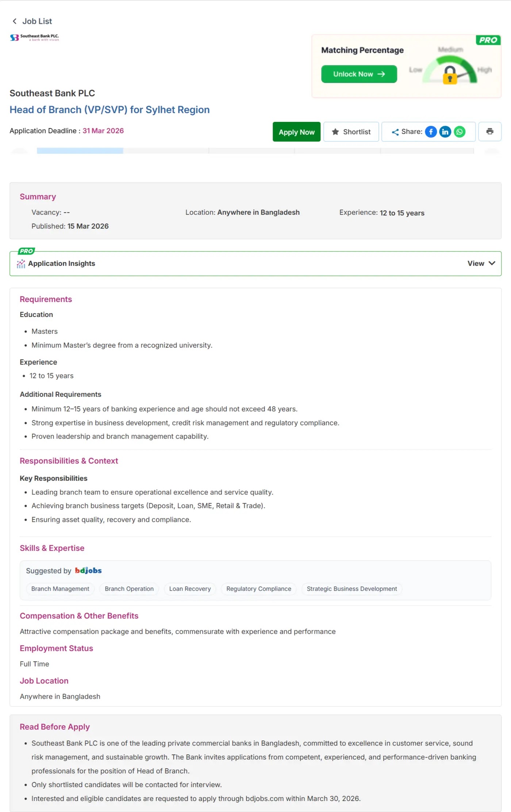Return to Job List

click(37, 21)
